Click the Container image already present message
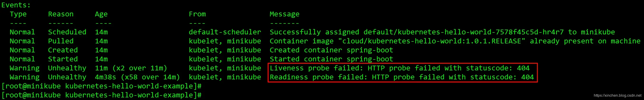This screenshot has width=644, height=100. coord(455,41)
